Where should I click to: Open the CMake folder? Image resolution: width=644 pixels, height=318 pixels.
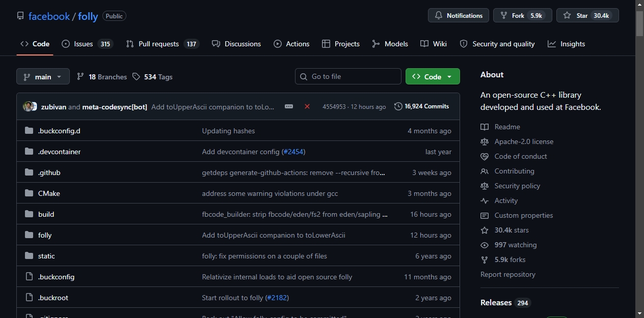click(x=49, y=193)
